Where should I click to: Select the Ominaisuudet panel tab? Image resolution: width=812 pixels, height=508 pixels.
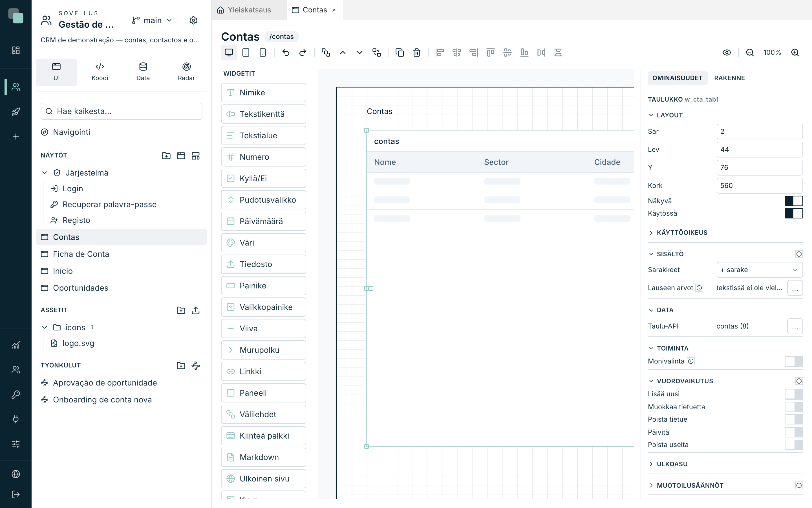[677, 78]
